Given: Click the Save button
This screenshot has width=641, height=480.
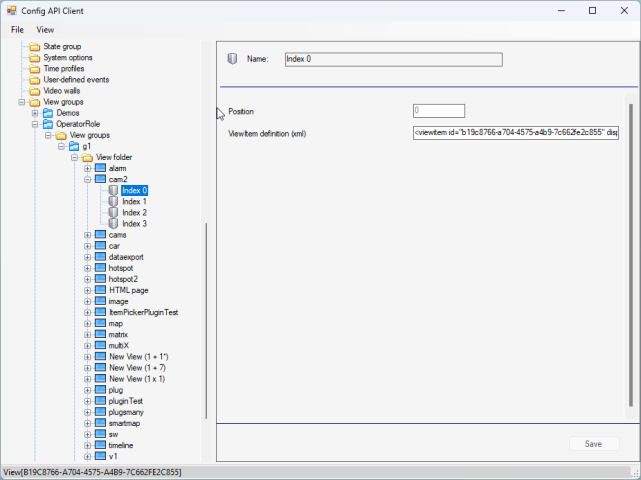Looking at the screenshot, I should click(593, 444).
